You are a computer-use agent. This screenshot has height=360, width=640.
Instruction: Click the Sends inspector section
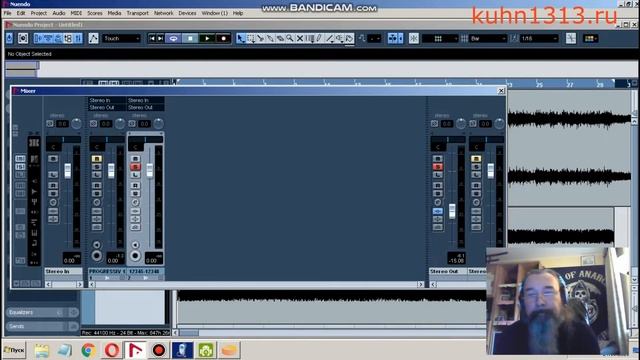coord(42,326)
